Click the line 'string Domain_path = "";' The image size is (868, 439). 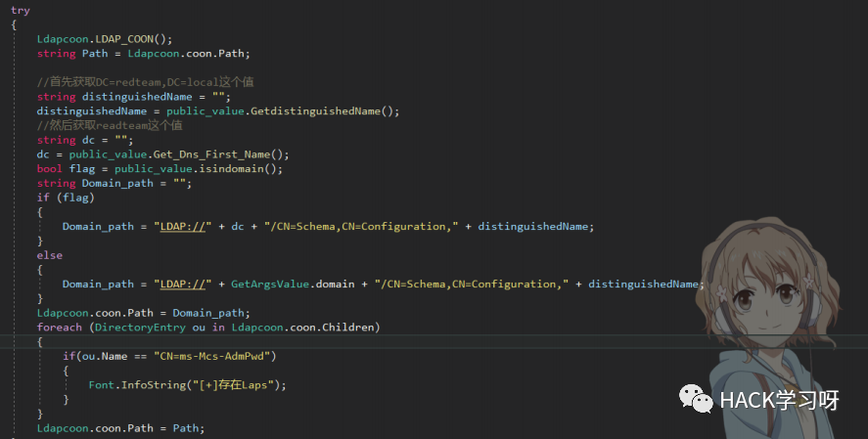point(114,183)
